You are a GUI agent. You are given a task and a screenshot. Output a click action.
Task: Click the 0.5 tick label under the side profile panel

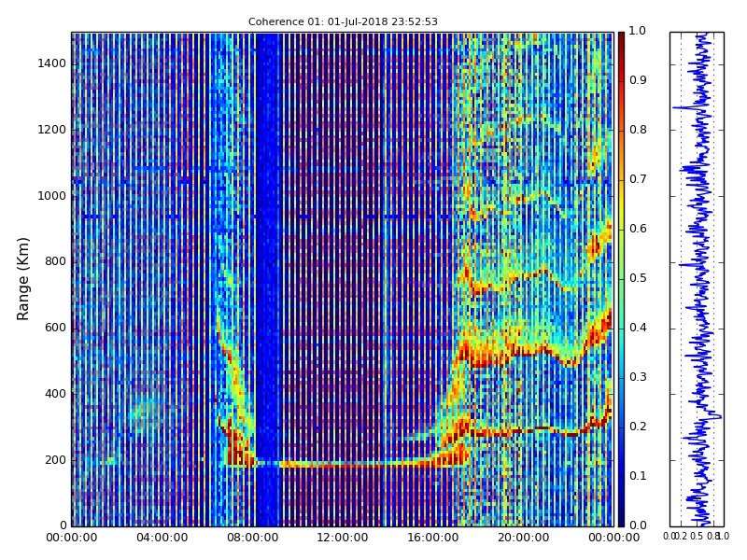click(x=696, y=536)
